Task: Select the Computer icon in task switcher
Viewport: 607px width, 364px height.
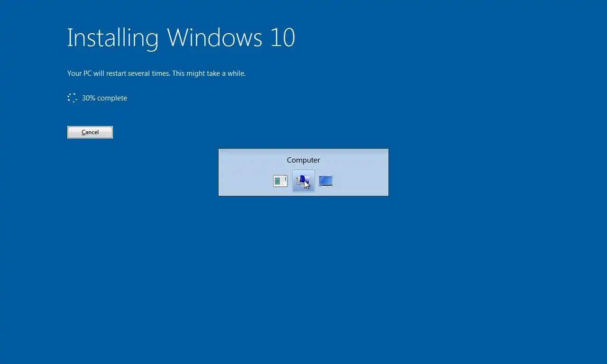Action: tap(303, 181)
